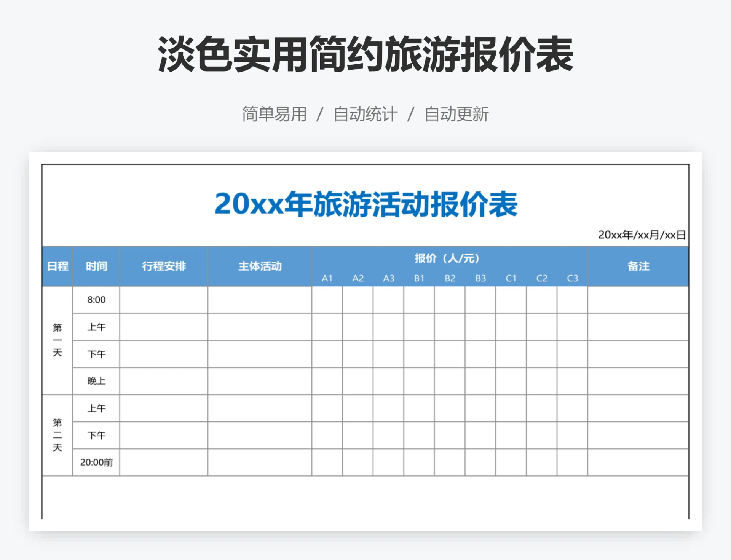
Task: Click the 晚上 time cell
Action: click(x=96, y=381)
